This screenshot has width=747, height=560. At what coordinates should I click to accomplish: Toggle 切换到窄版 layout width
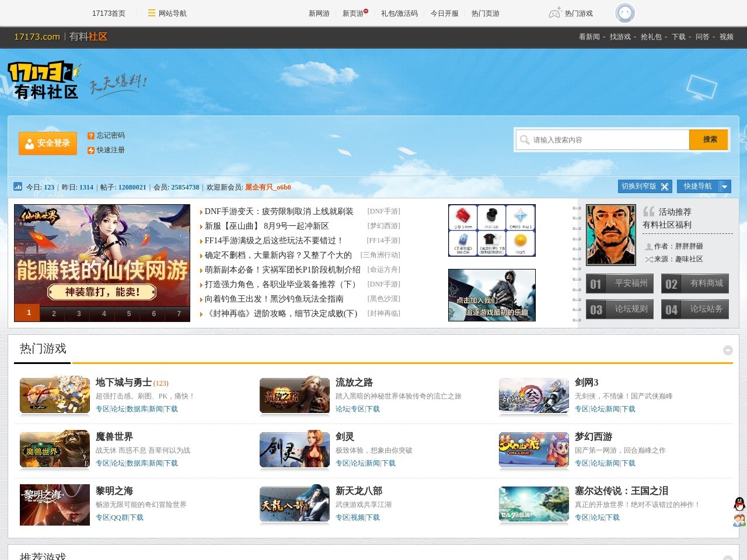(x=644, y=186)
